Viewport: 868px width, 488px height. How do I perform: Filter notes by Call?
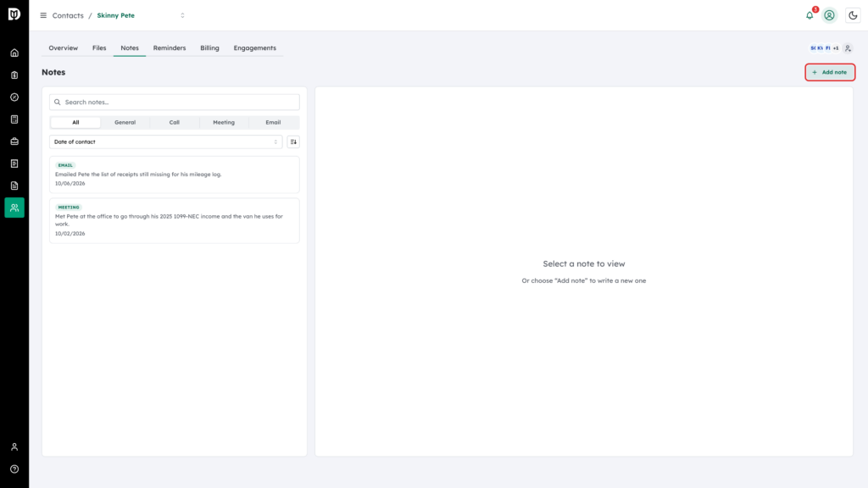click(175, 122)
